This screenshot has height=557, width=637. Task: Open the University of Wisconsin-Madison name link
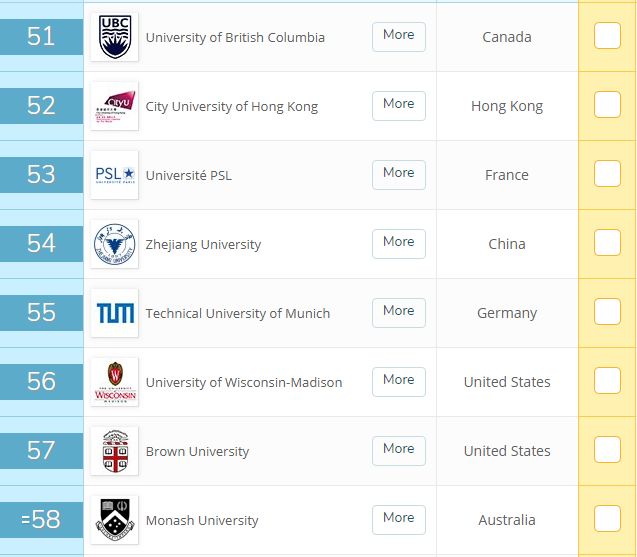click(x=244, y=382)
